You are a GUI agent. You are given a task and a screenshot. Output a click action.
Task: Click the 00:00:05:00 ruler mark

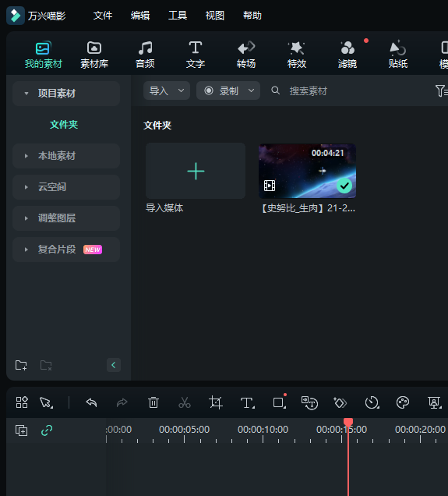click(x=184, y=430)
